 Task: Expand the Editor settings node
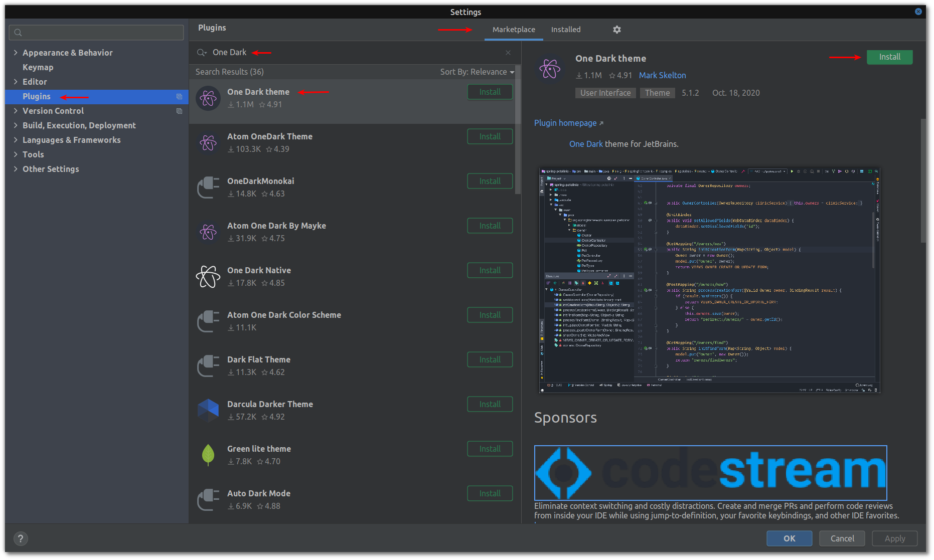(x=16, y=82)
